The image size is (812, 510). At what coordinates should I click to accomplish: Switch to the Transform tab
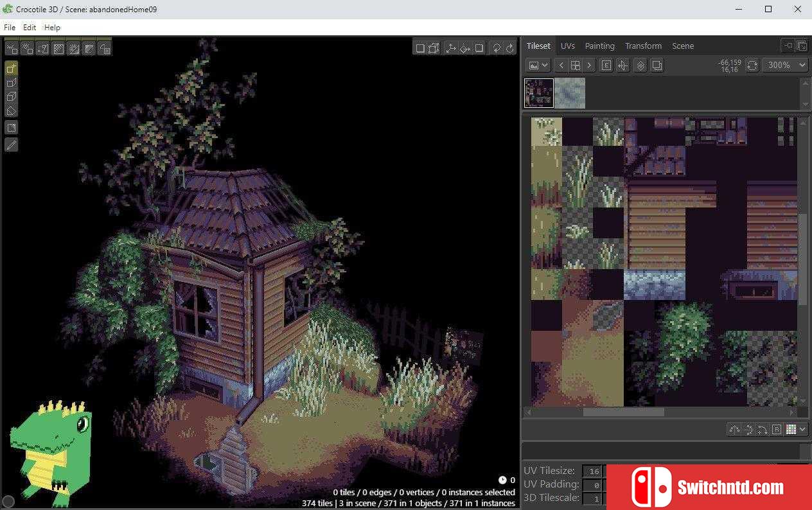(644, 46)
